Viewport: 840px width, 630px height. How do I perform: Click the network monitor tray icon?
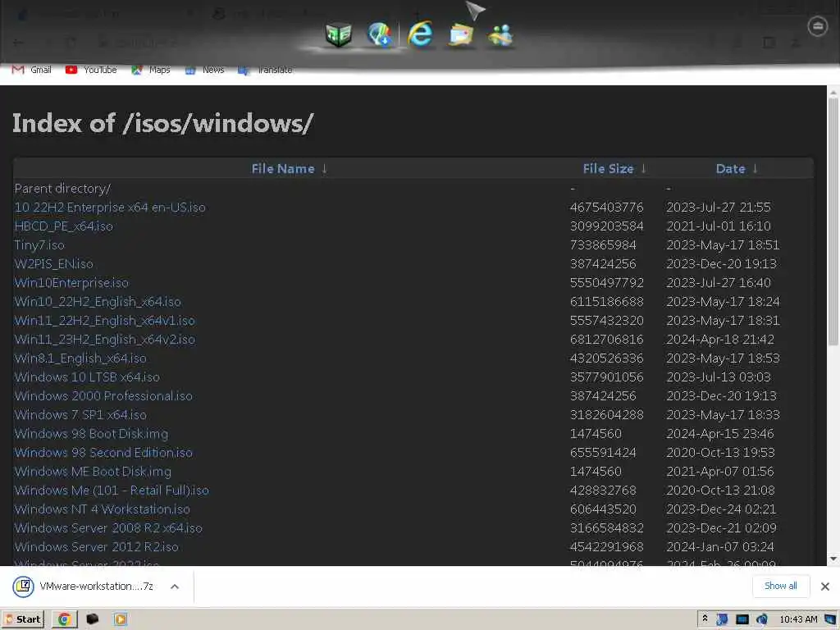742,619
